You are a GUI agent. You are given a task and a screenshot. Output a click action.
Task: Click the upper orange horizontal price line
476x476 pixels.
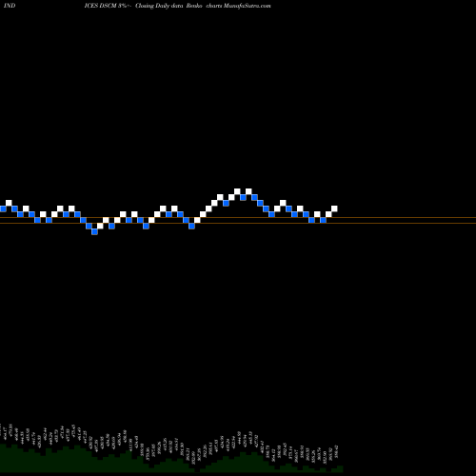click(x=238, y=218)
